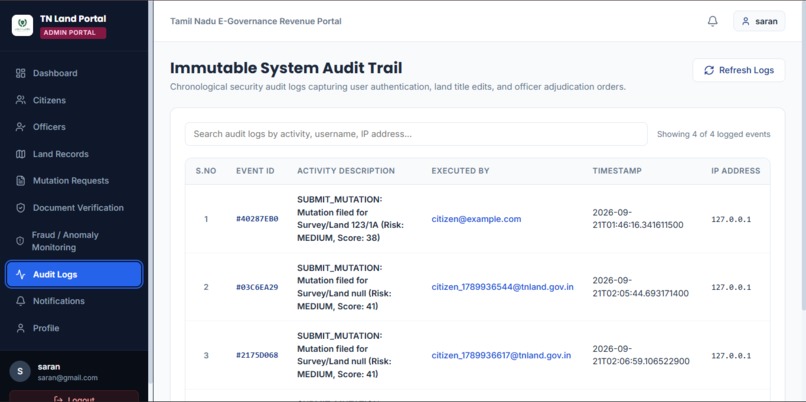The height and width of the screenshot is (402, 806).
Task: Open citizen@example.com link
Action: [x=476, y=219]
